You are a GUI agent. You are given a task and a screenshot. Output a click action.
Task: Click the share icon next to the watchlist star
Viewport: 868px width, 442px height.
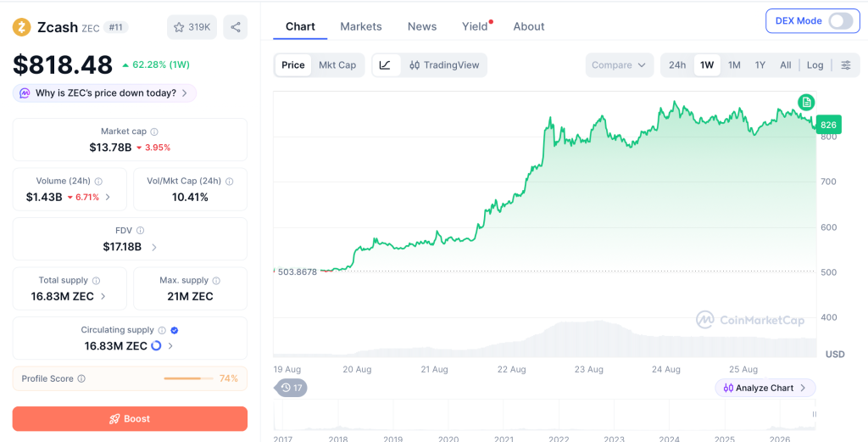(236, 27)
